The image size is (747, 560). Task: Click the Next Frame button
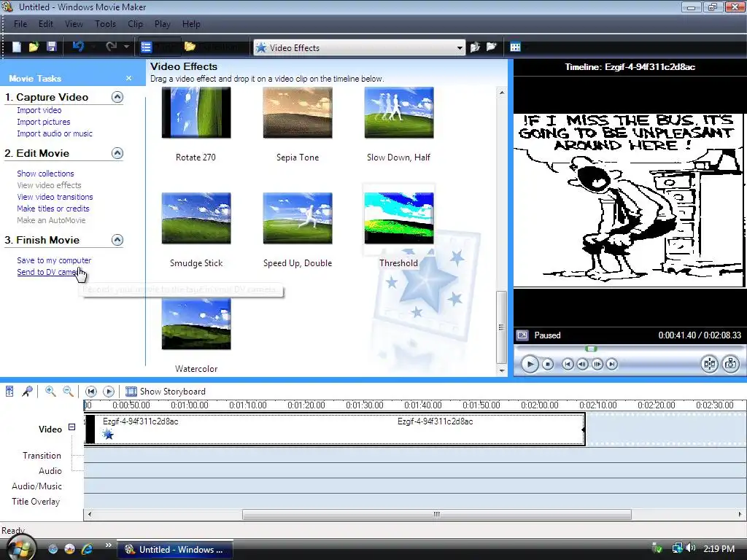tap(597, 365)
